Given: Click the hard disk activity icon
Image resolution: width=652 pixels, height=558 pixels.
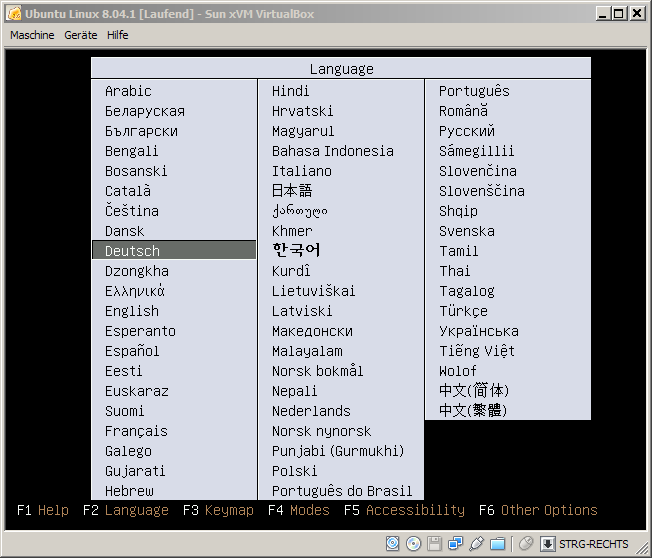Looking at the screenshot, I should point(392,543).
